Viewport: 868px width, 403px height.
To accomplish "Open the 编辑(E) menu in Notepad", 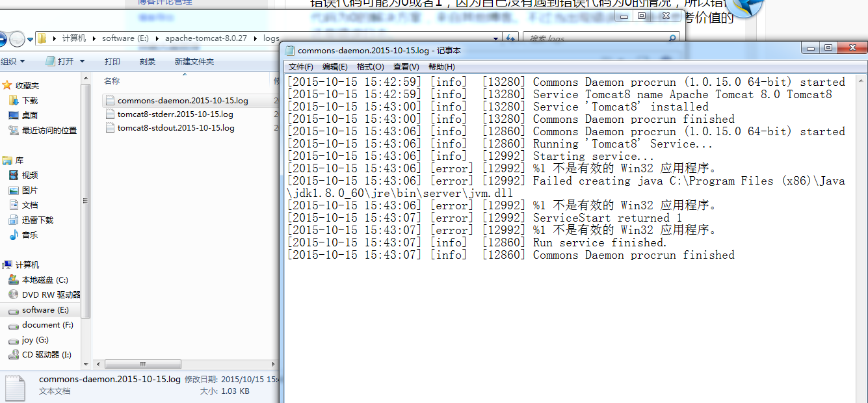I will click(335, 67).
